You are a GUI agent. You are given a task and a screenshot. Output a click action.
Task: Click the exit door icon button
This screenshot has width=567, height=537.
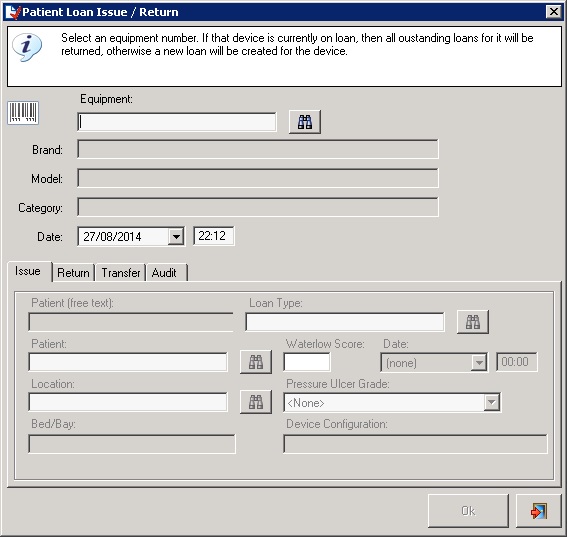538,511
